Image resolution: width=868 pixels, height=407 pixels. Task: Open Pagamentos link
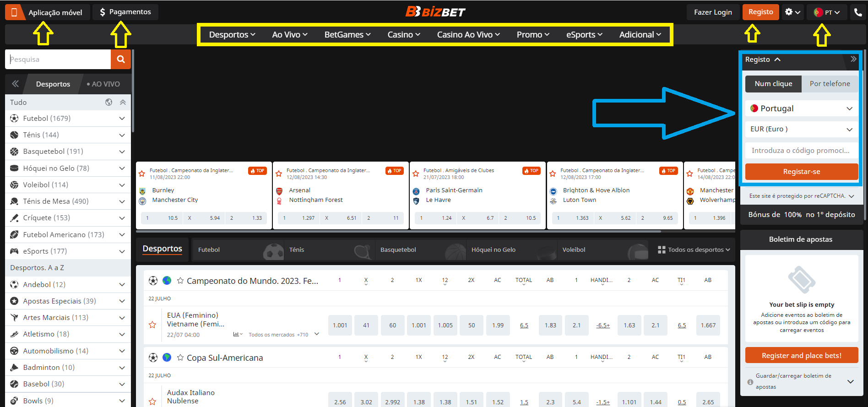pos(125,12)
